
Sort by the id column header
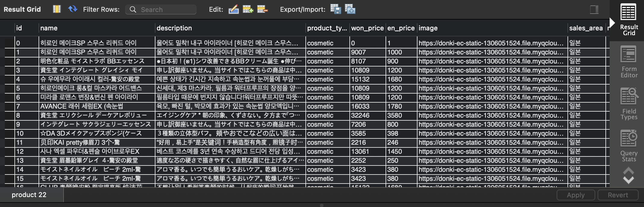(x=27, y=28)
